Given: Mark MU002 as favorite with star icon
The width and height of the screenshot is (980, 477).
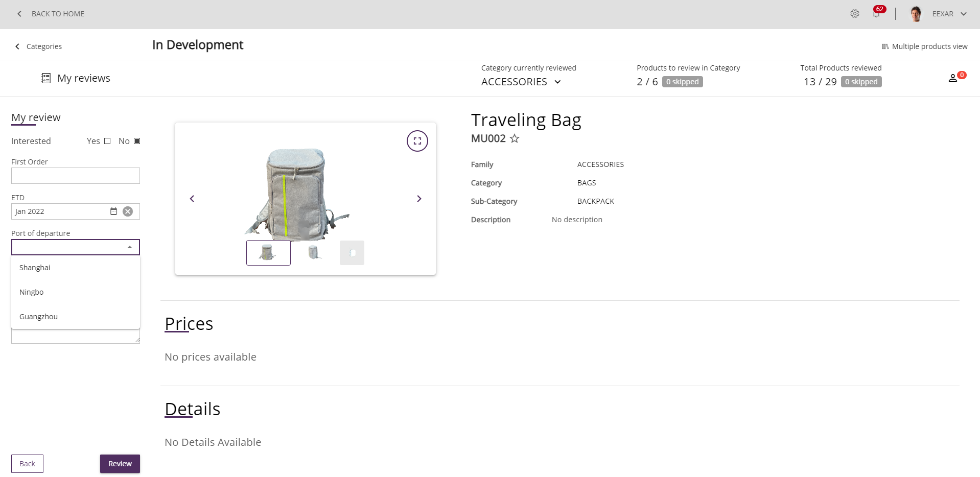Looking at the screenshot, I should click(515, 138).
